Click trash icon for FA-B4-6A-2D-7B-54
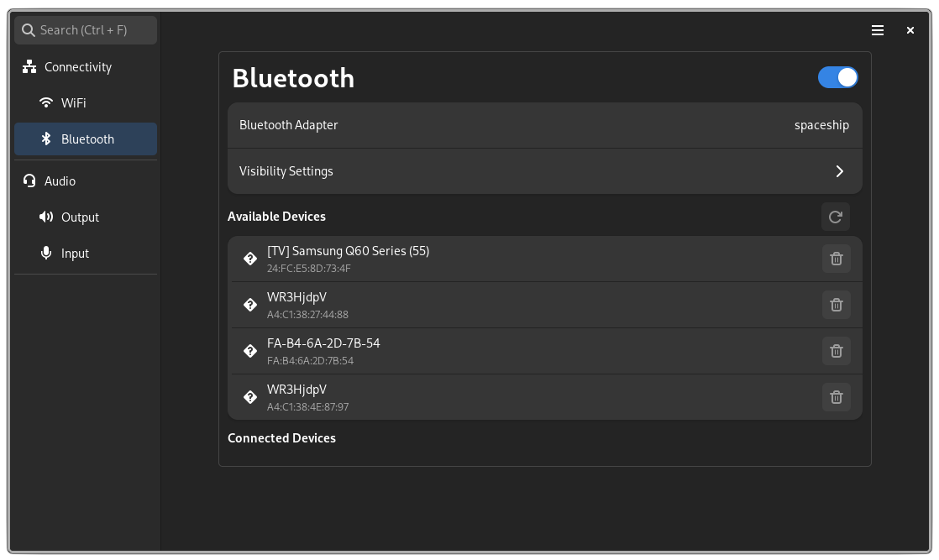 point(836,351)
